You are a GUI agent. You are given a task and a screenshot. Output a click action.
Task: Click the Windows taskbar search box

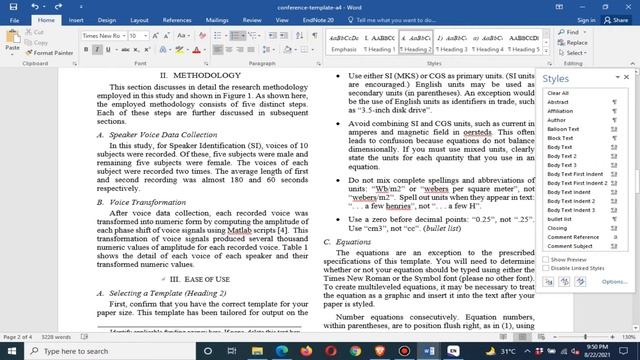[x=110, y=351]
